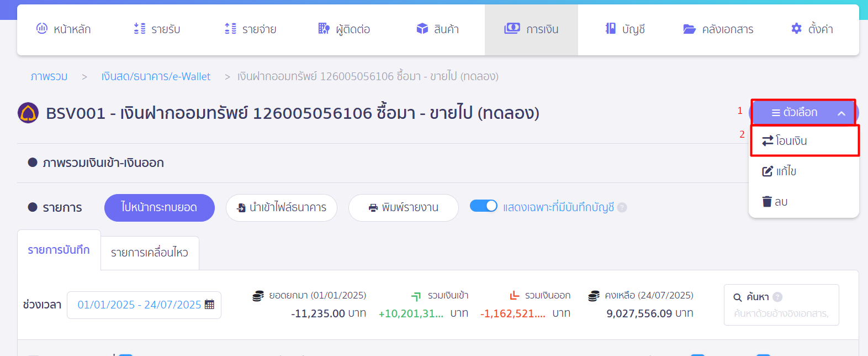Click the ไปหน้ากระทบยอด reconcile button
Viewport: 868px width, 356px height.
[x=160, y=208]
